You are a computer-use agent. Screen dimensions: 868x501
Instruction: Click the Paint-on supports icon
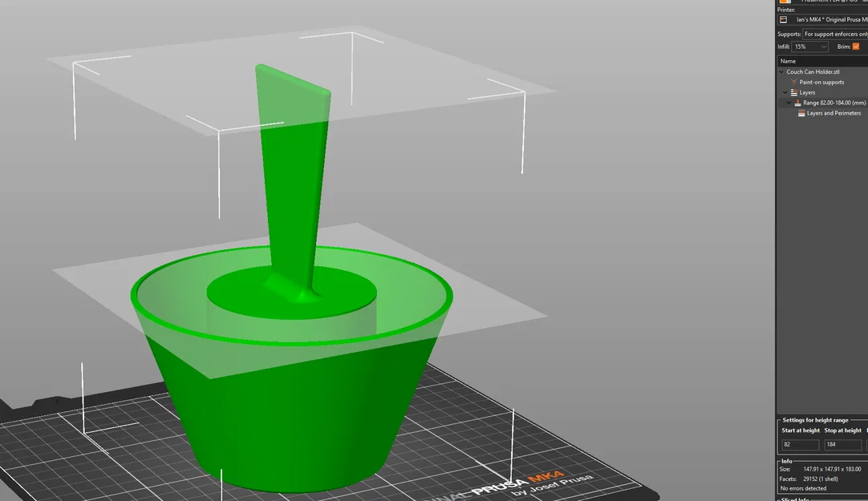click(794, 82)
